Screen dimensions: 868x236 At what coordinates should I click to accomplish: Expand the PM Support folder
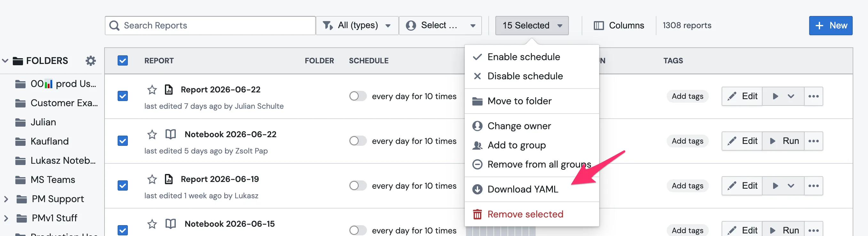(6, 199)
